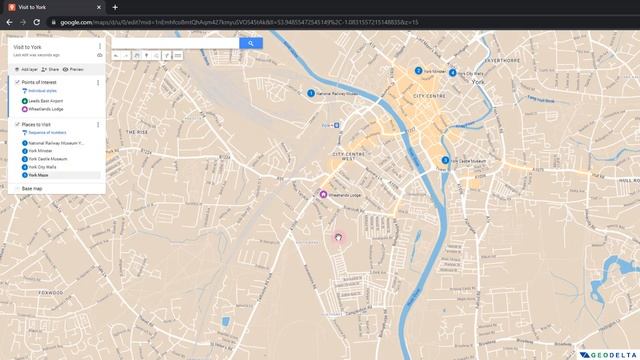Select Leeds East Airport in the layer list
640x360 pixels.
pyautogui.click(x=46, y=101)
